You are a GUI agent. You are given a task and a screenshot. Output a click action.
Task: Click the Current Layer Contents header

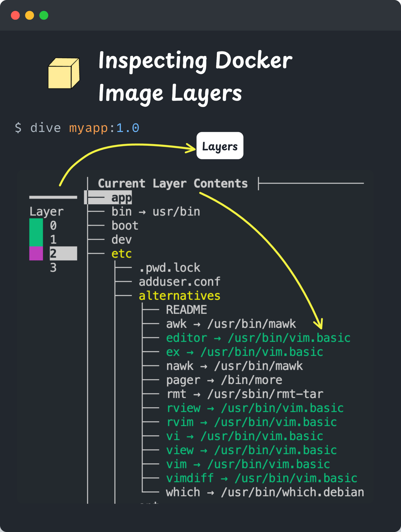click(x=173, y=184)
